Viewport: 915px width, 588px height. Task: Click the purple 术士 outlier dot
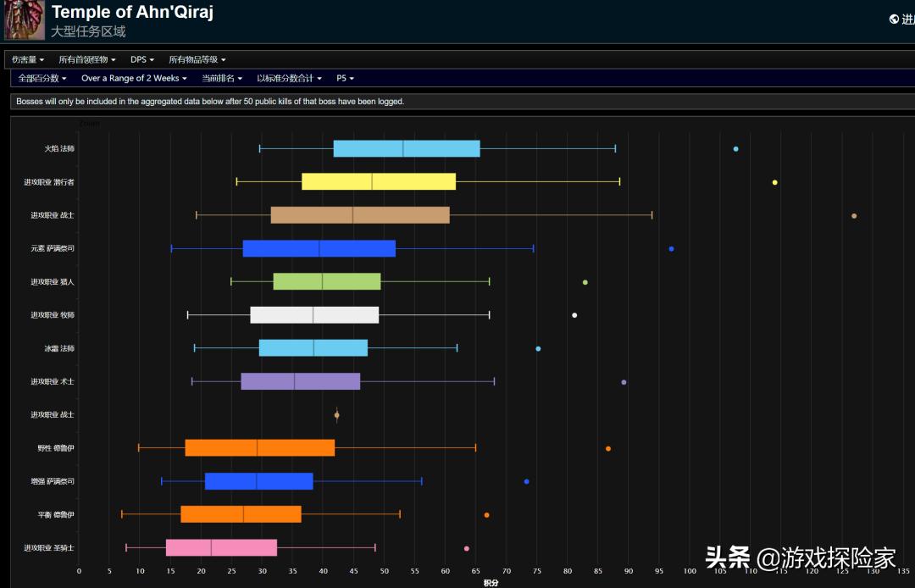coord(624,382)
